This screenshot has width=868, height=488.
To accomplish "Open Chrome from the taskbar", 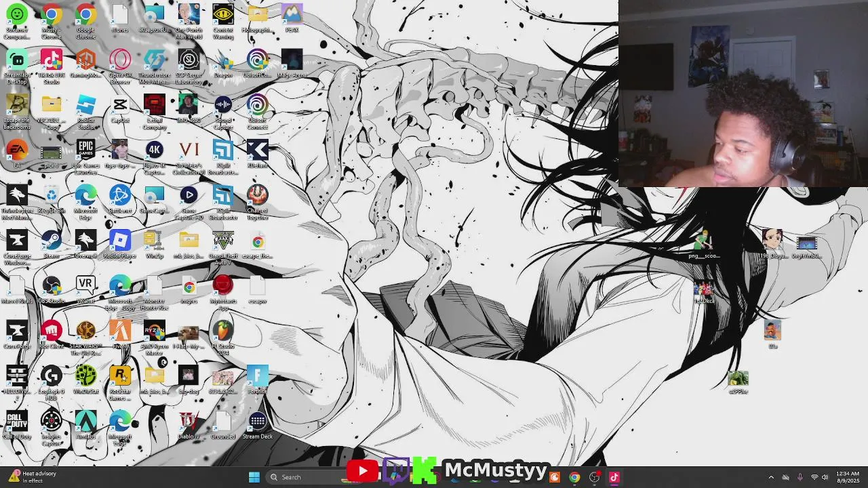I will pyautogui.click(x=574, y=477).
